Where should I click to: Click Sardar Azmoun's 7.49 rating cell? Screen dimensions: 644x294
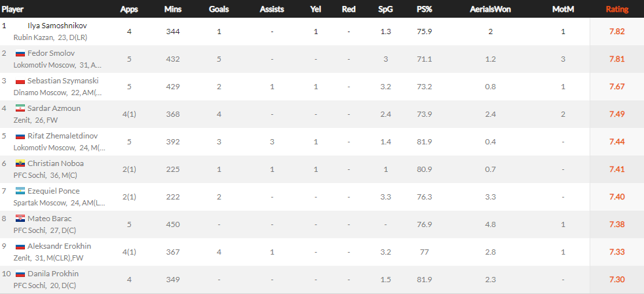click(616, 114)
